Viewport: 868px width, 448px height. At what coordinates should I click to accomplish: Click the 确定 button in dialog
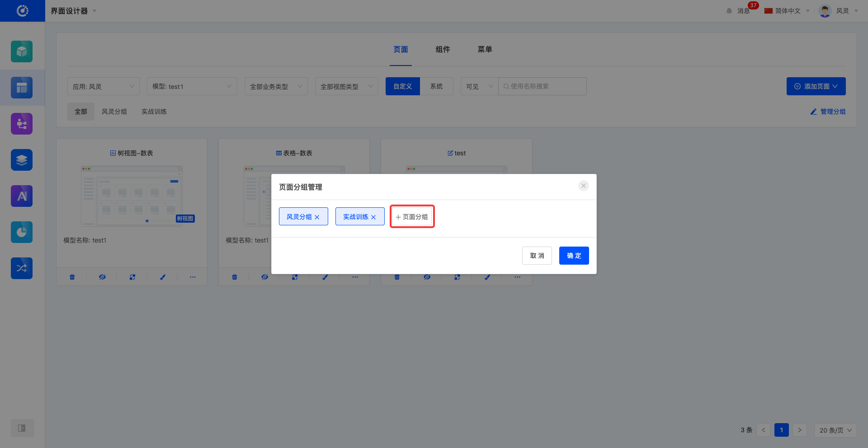[x=574, y=256]
